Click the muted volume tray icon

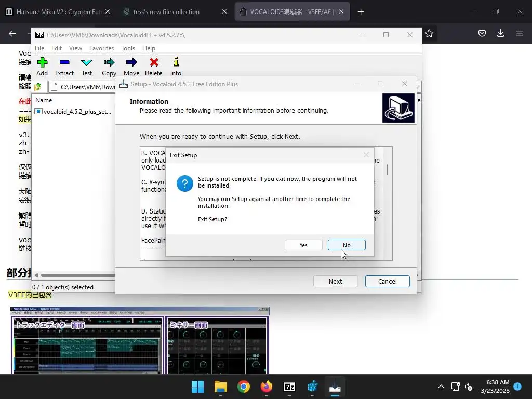(x=469, y=387)
